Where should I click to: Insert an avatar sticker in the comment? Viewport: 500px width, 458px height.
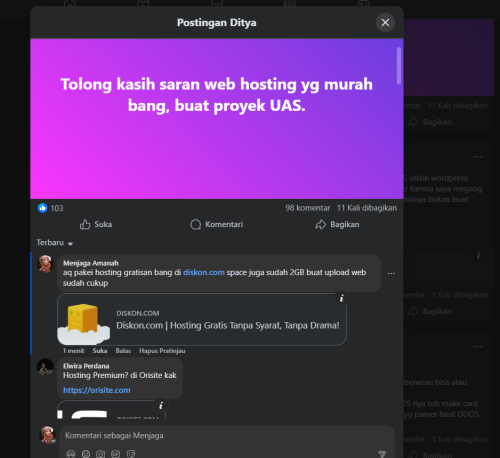71,454
